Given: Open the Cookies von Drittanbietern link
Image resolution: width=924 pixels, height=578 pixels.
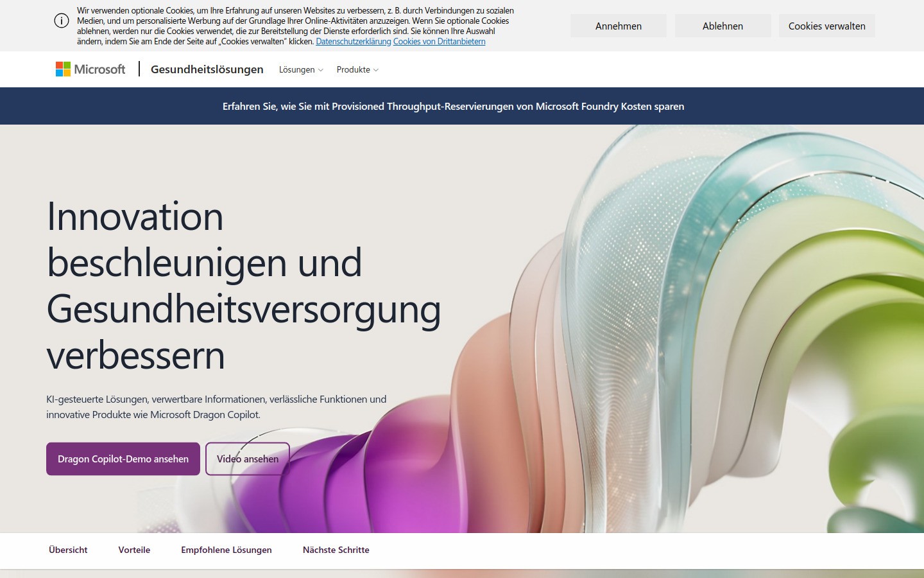Looking at the screenshot, I should click(439, 41).
